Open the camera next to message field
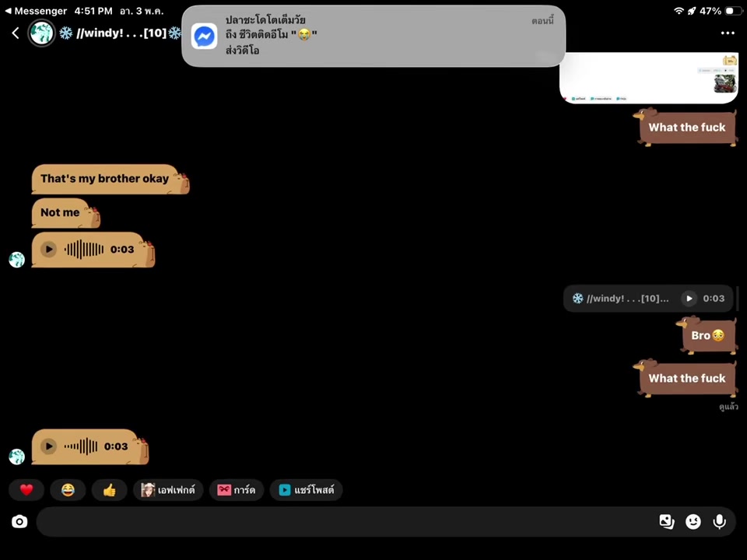747x560 pixels. tap(19, 521)
